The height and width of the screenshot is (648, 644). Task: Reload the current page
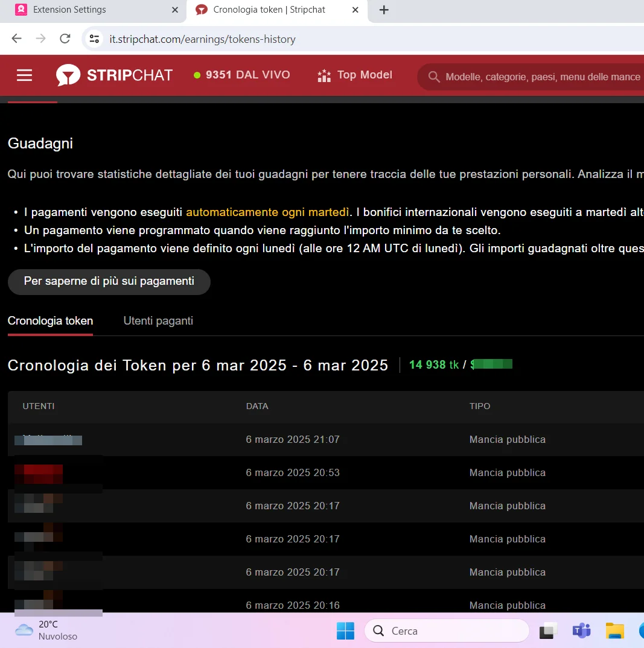point(65,39)
